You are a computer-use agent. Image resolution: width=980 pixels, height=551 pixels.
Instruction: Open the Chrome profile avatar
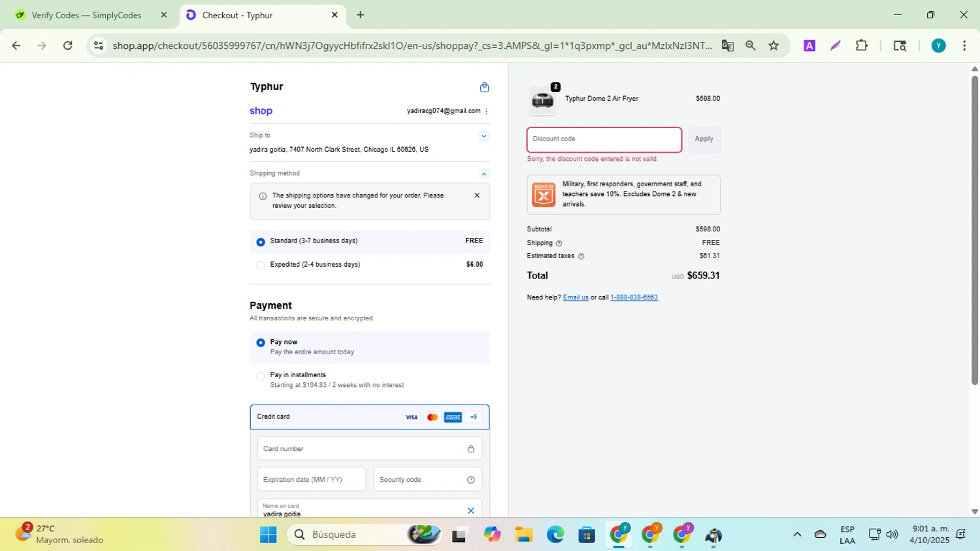coord(938,46)
